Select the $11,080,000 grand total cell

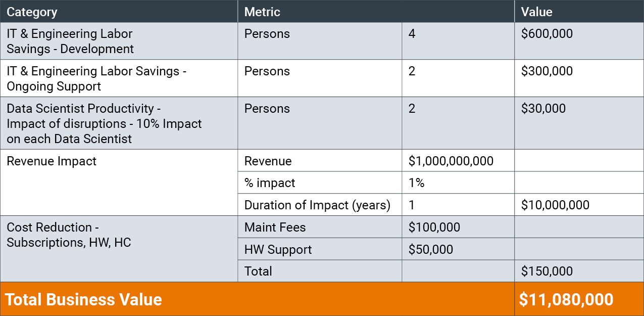tap(566, 299)
